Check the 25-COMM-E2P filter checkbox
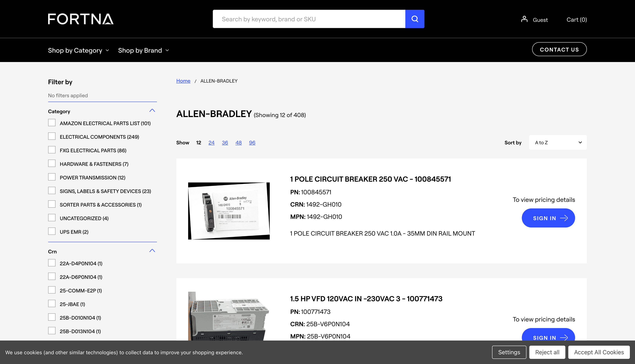Viewport: 635px width, 364px height. coord(52,290)
